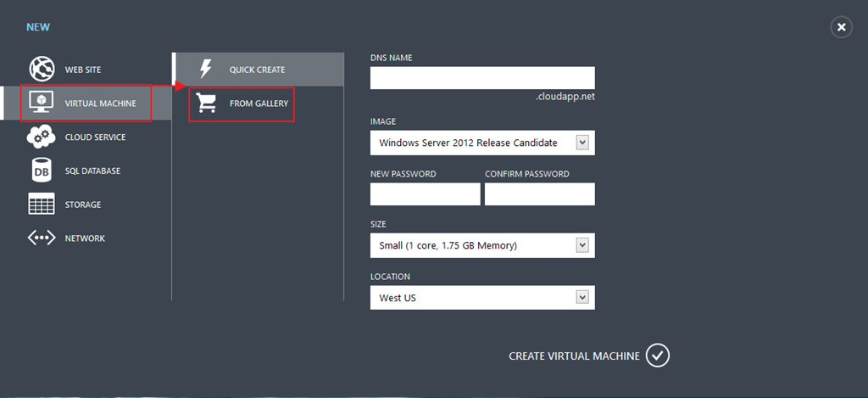Click the Storage grid icon
The width and height of the screenshot is (868, 398).
(42, 204)
